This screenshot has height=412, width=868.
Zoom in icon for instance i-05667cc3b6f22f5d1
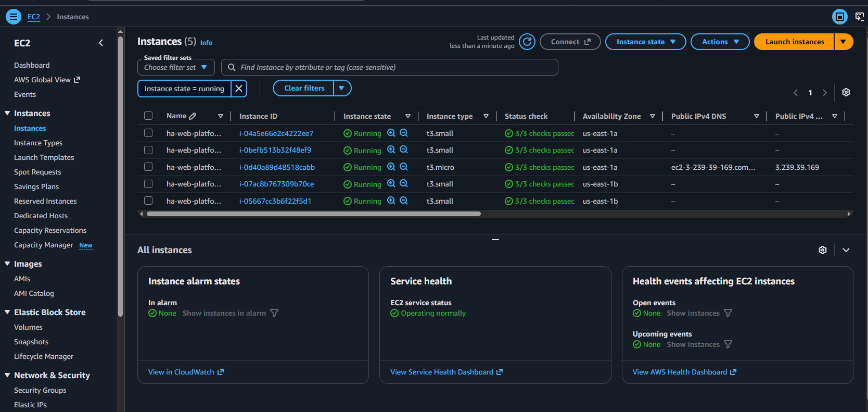[x=391, y=201]
